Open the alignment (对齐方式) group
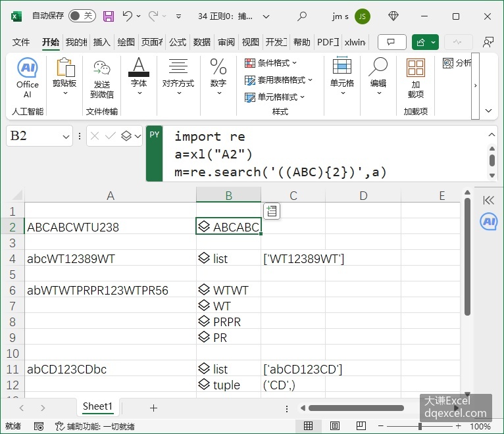The image size is (504, 434). [x=178, y=76]
